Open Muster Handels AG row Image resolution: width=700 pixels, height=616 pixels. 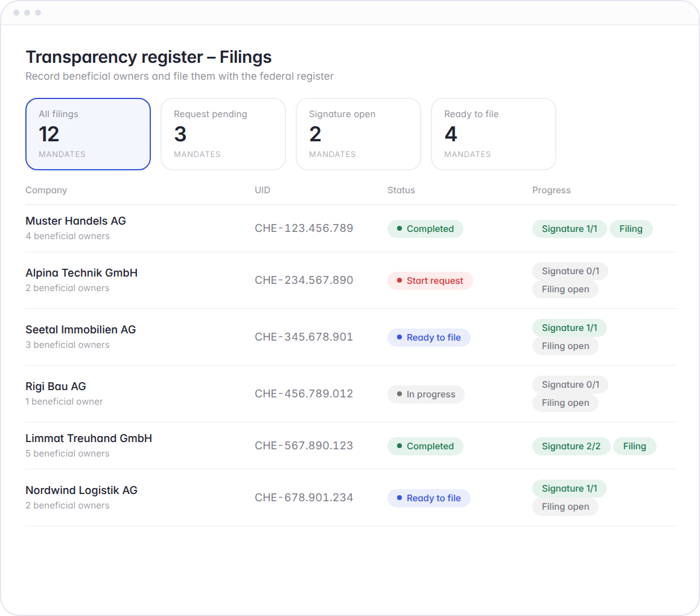pos(351,228)
